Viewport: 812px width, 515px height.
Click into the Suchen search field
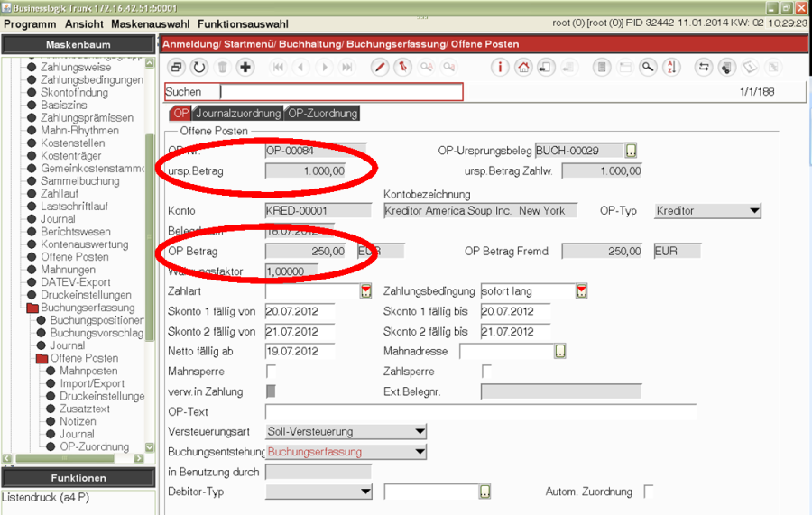(x=340, y=92)
